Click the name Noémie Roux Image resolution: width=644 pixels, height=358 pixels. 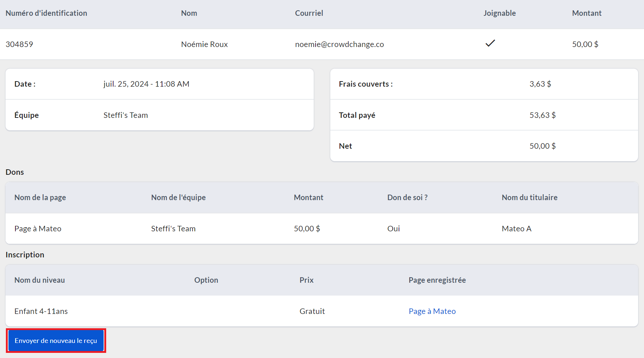(204, 44)
